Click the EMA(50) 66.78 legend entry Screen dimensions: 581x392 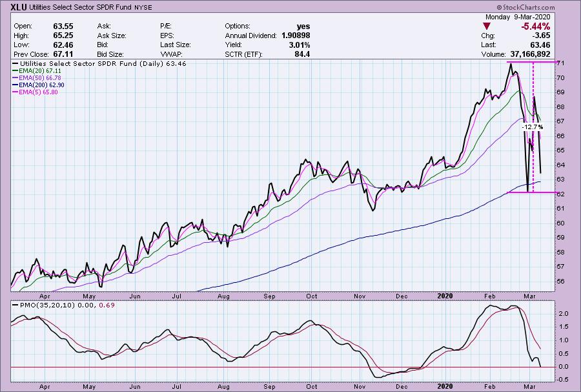pos(37,77)
